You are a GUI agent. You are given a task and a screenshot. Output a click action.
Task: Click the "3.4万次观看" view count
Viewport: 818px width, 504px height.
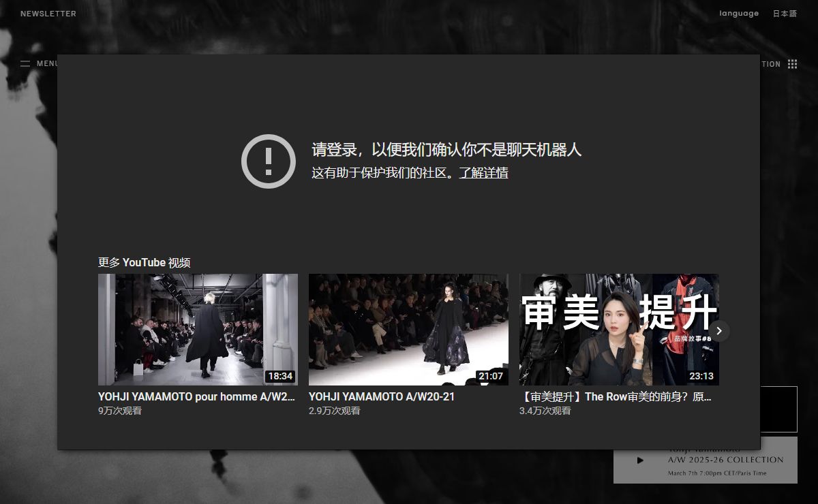click(x=545, y=411)
